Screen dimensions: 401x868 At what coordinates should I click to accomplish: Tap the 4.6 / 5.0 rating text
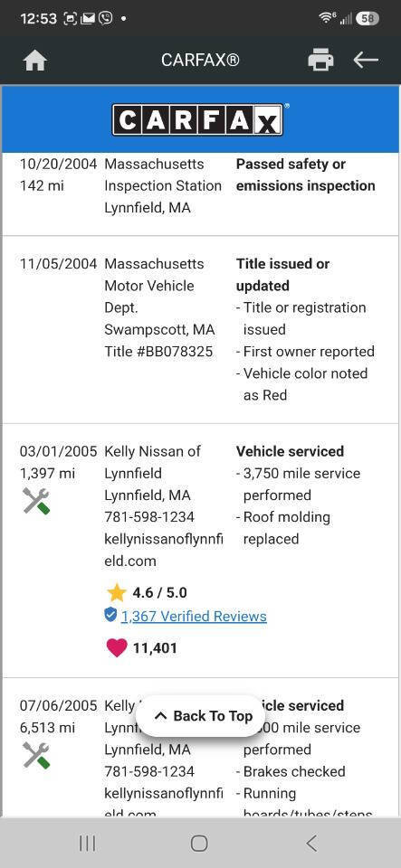point(159,593)
